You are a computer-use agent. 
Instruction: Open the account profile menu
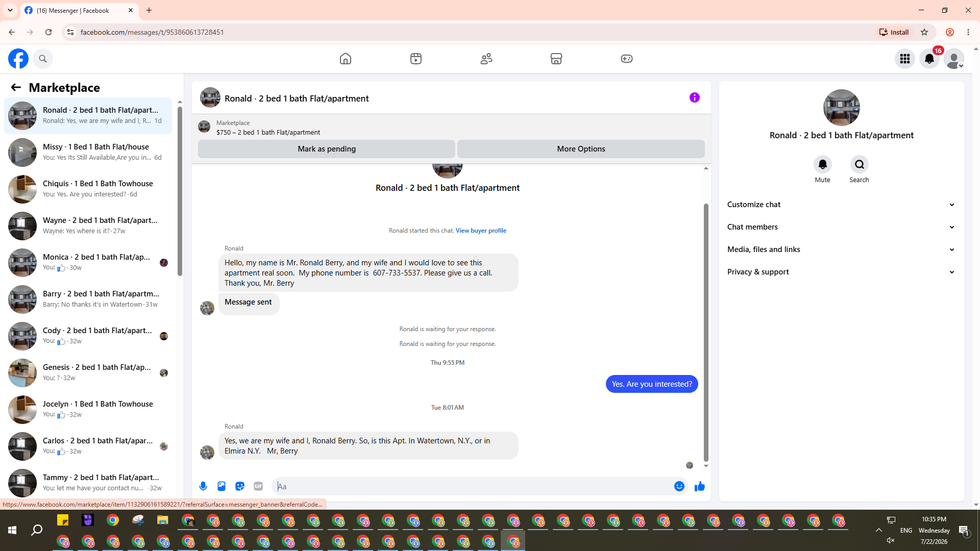[x=954, y=59]
